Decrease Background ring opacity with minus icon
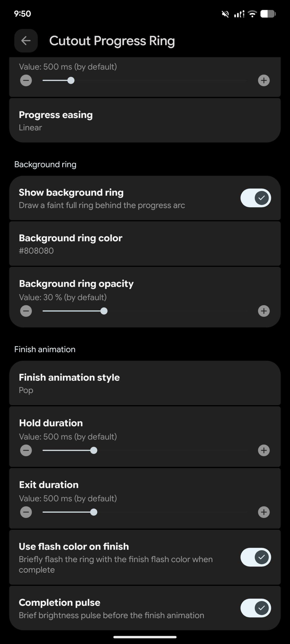The width and height of the screenshot is (290, 644). tap(26, 311)
